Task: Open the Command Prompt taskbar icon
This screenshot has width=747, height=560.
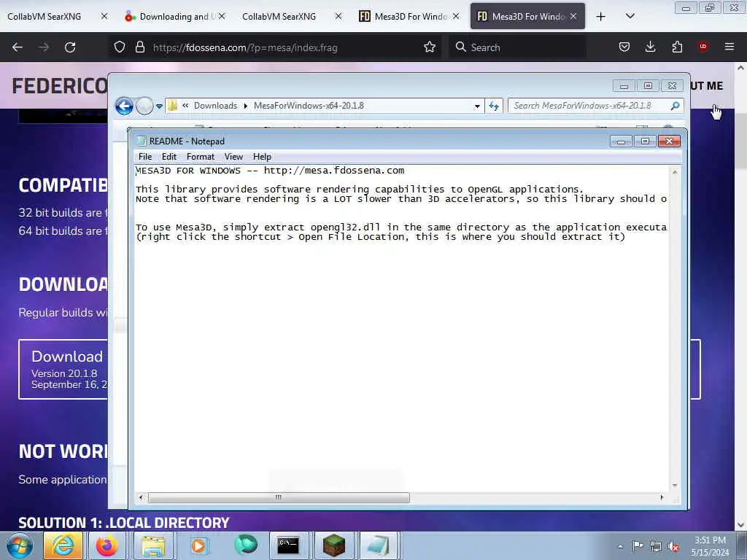Action: point(289,545)
